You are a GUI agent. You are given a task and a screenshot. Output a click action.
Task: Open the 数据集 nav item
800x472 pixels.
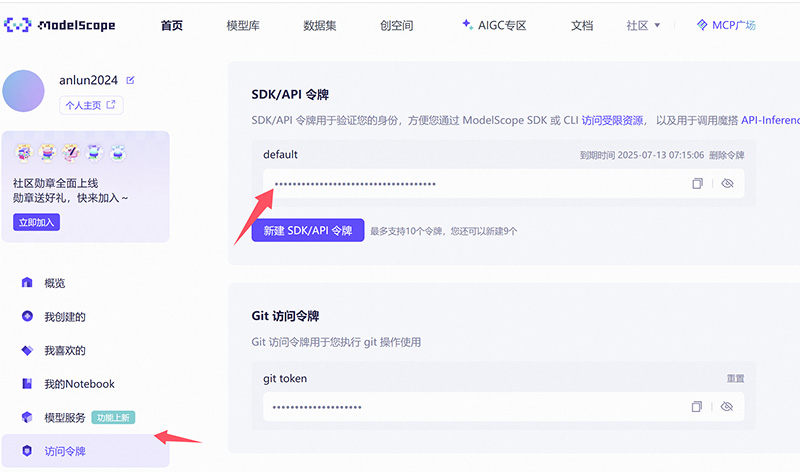[319, 25]
